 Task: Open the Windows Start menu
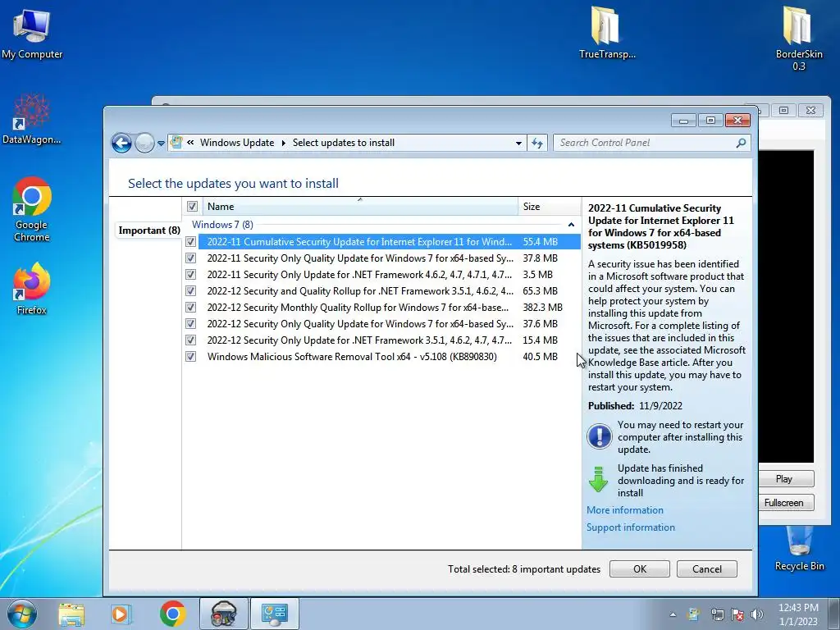pyautogui.click(x=22, y=614)
